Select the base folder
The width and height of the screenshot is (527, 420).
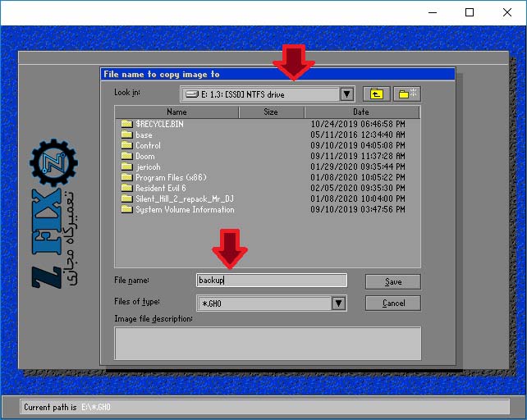[x=144, y=135]
